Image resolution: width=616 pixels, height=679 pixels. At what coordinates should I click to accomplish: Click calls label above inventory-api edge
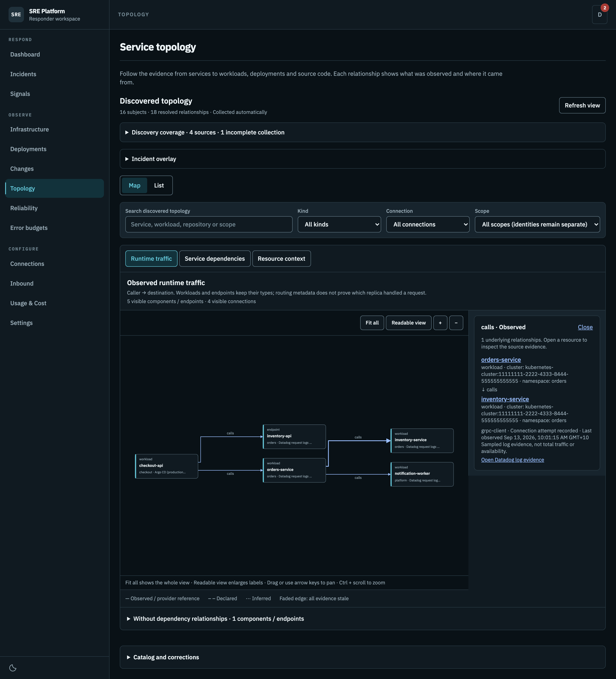(x=230, y=433)
